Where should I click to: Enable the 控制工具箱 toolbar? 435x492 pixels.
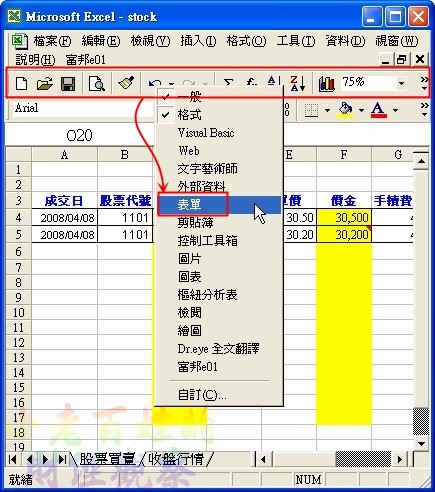(219, 241)
